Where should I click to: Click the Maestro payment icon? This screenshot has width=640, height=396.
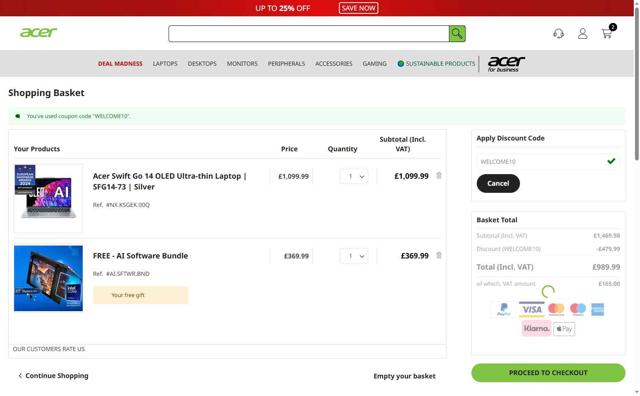click(578, 309)
